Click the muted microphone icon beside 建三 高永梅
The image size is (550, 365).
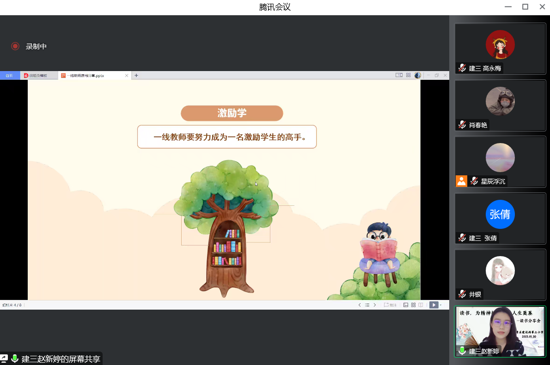(x=462, y=68)
